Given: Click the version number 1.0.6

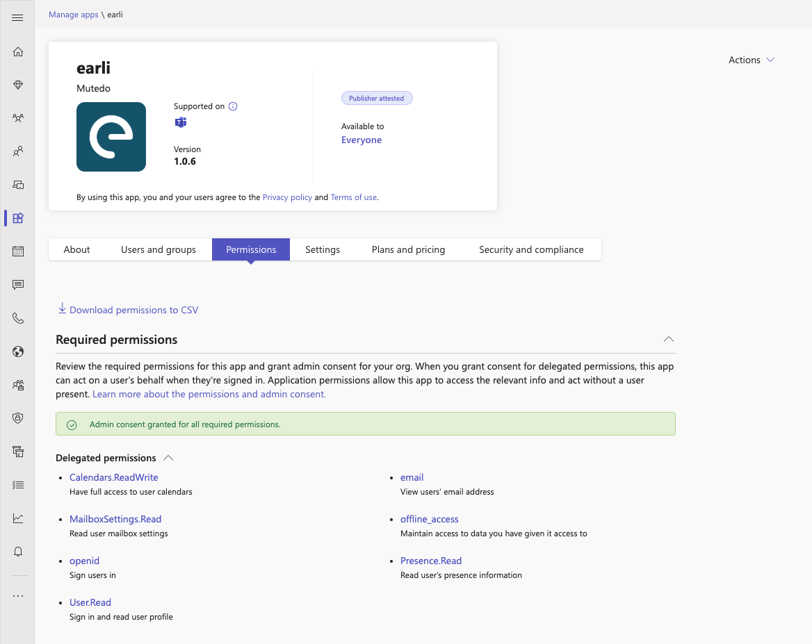Looking at the screenshot, I should (x=185, y=161).
